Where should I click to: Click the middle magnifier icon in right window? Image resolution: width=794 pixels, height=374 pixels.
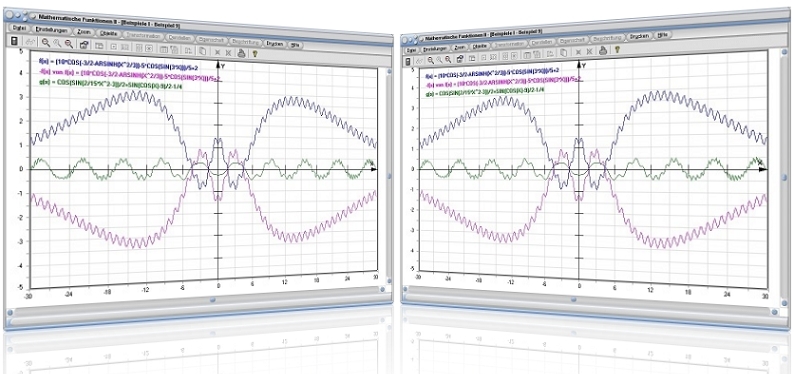pos(440,60)
